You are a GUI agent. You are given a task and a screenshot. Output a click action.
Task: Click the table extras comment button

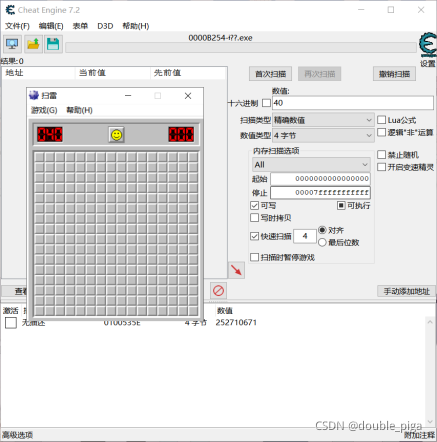coord(419,435)
